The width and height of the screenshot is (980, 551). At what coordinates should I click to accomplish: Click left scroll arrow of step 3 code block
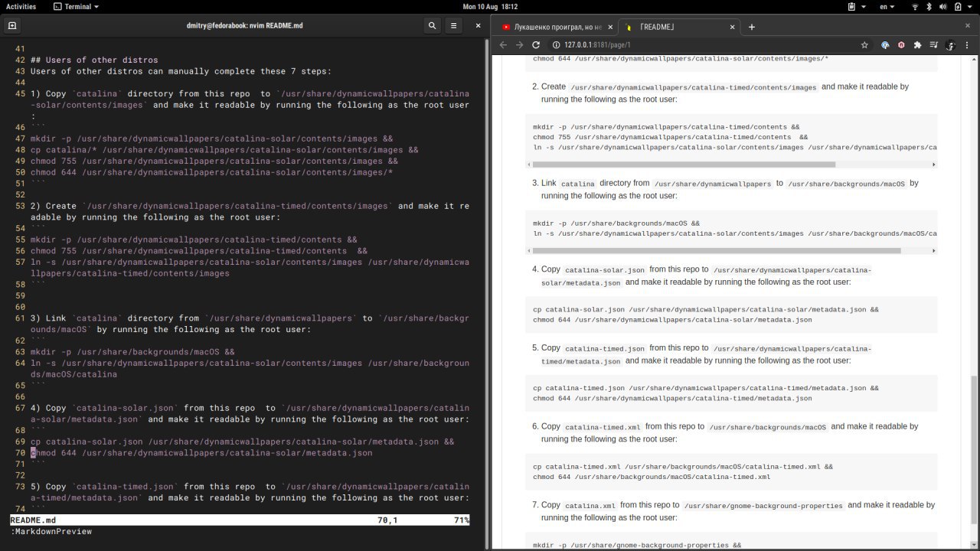pos(529,250)
